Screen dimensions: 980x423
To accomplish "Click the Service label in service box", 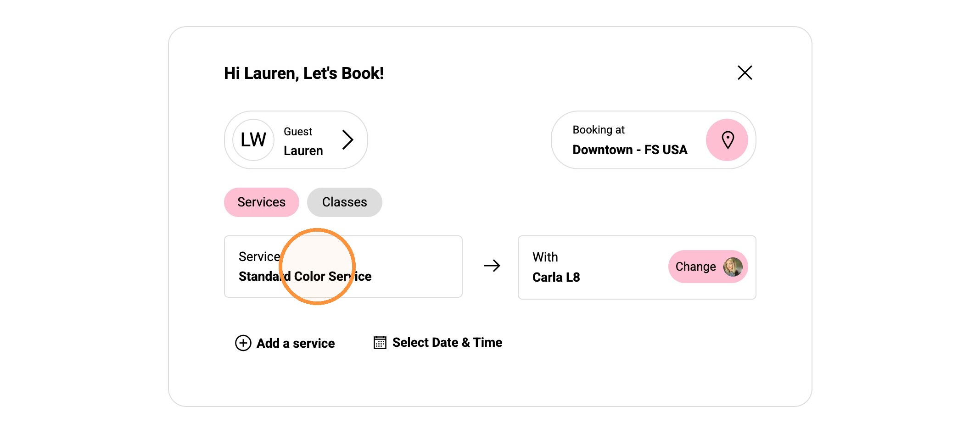I will click(259, 256).
